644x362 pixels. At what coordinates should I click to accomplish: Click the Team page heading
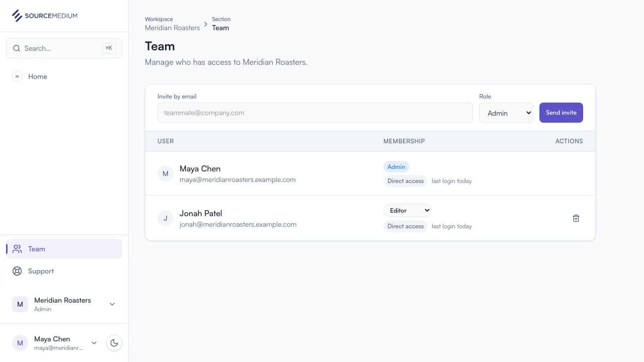coord(160,46)
